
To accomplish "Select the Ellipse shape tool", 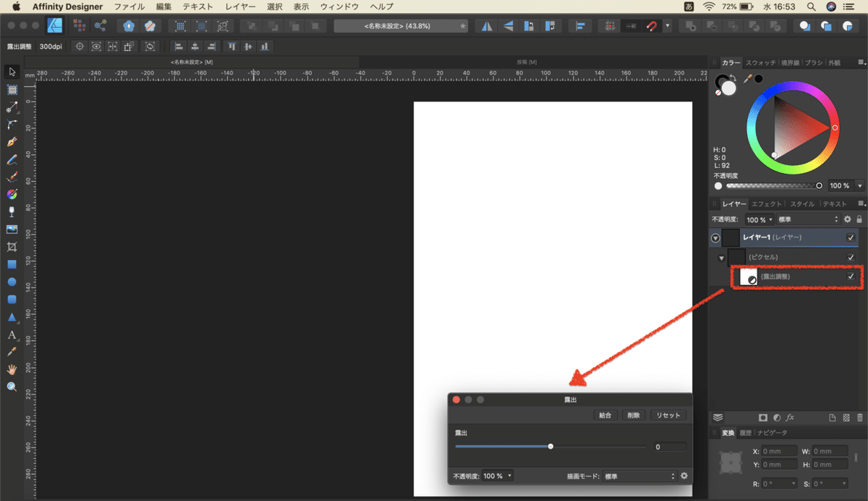I will [x=12, y=282].
